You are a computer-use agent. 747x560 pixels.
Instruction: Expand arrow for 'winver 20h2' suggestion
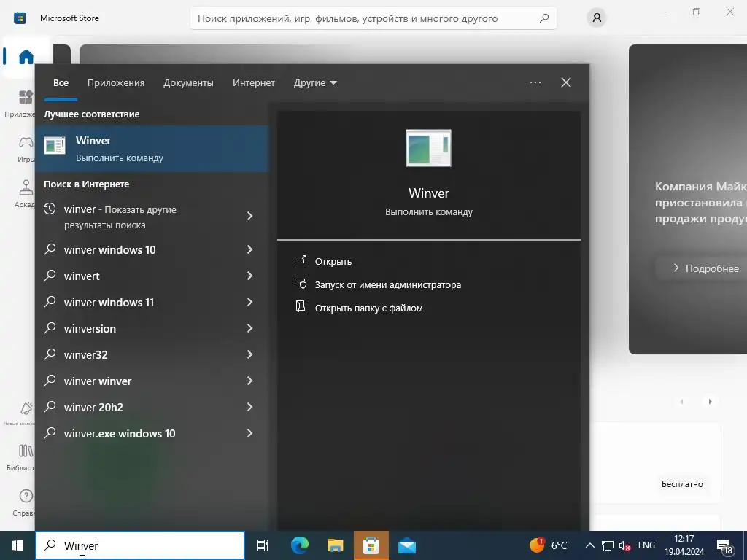click(249, 407)
